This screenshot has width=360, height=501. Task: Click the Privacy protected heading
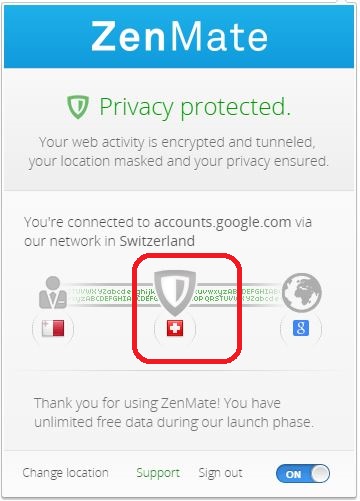click(195, 107)
